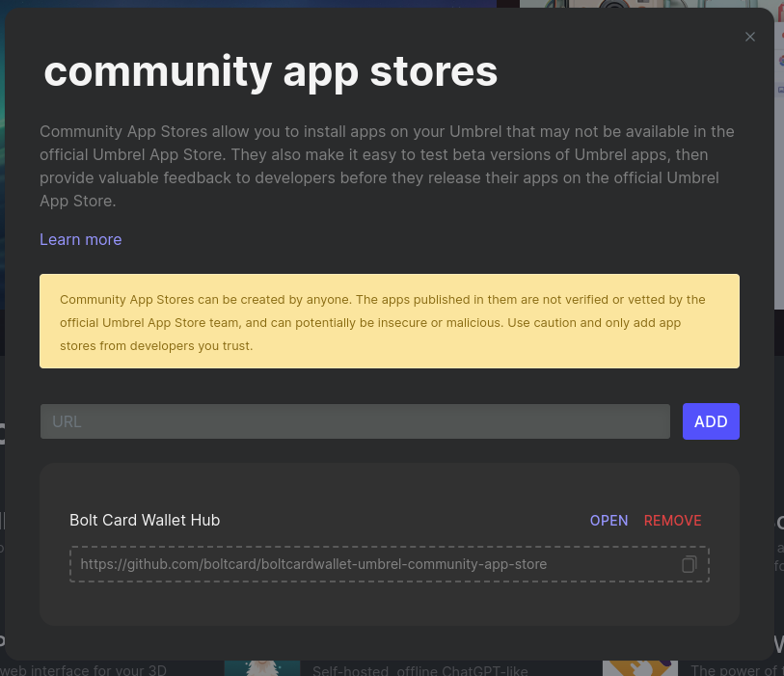Screen dimensions: 784x676
Task: Click the github.com/boltcard store URL text
Action: [x=313, y=564]
